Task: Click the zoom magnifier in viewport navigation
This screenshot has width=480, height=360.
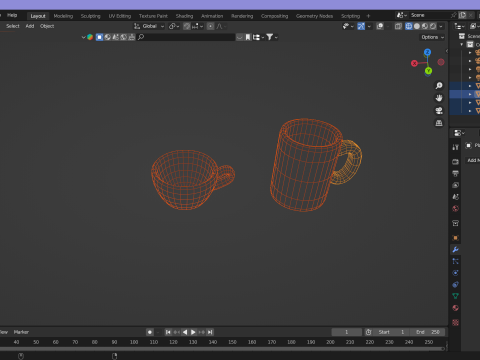Action: (439, 86)
